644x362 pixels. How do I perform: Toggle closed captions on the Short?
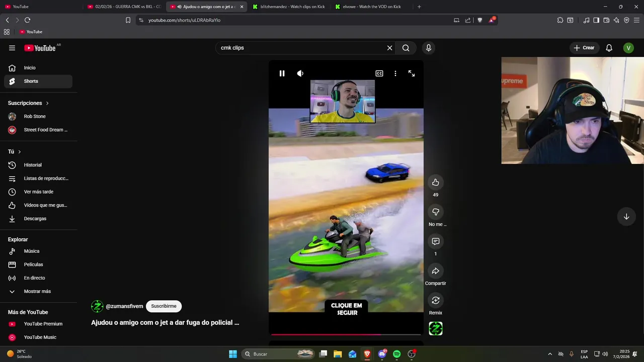click(x=379, y=73)
